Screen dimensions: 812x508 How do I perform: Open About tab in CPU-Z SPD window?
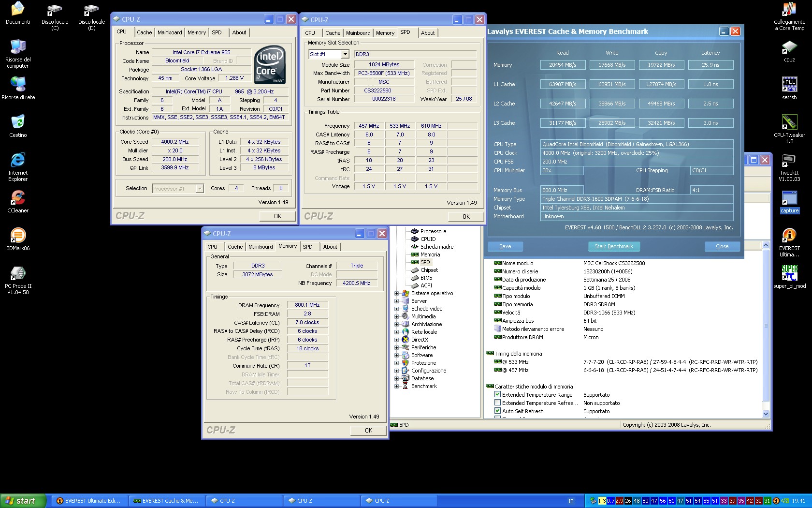click(x=427, y=33)
